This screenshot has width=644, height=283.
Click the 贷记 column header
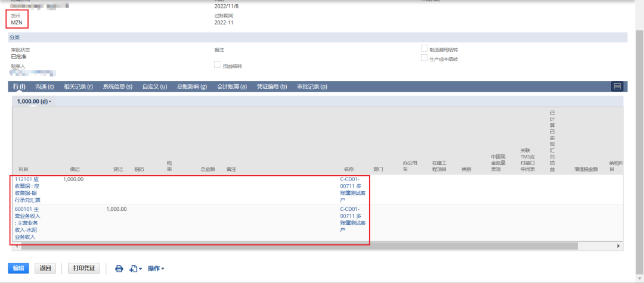[118, 169]
